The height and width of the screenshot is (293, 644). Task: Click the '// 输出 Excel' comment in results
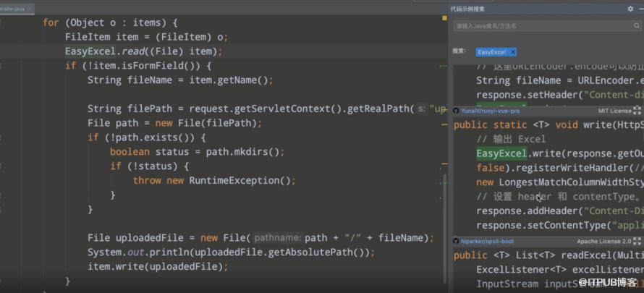coord(511,139)
